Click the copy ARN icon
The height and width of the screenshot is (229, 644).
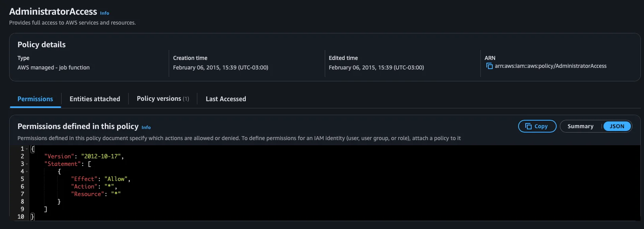click(x=489, y=66)
